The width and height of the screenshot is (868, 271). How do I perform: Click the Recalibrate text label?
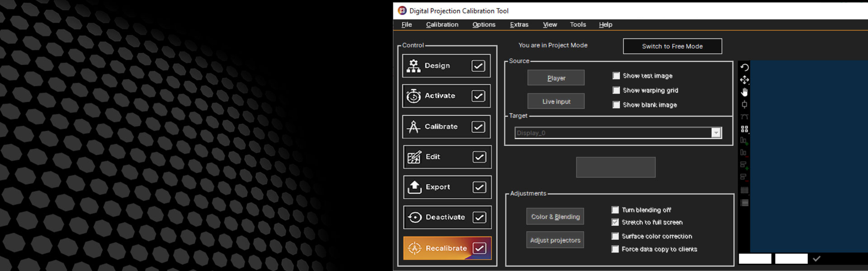tap(446, 248)
